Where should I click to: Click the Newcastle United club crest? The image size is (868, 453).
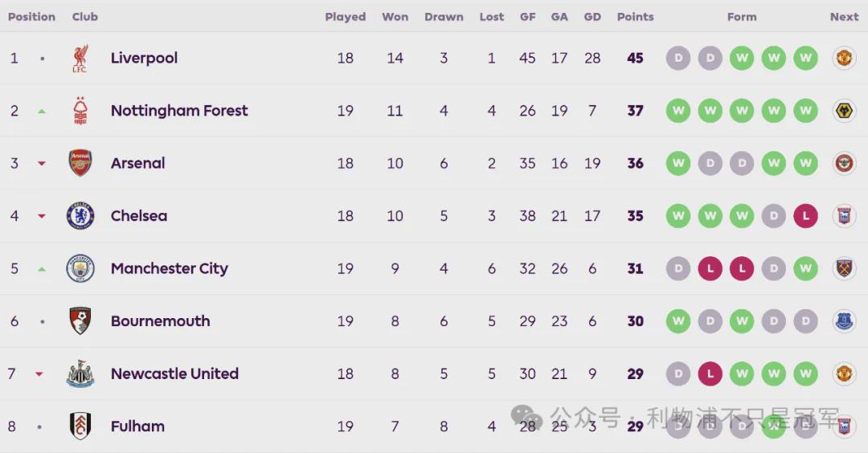[x=80, y=373]
